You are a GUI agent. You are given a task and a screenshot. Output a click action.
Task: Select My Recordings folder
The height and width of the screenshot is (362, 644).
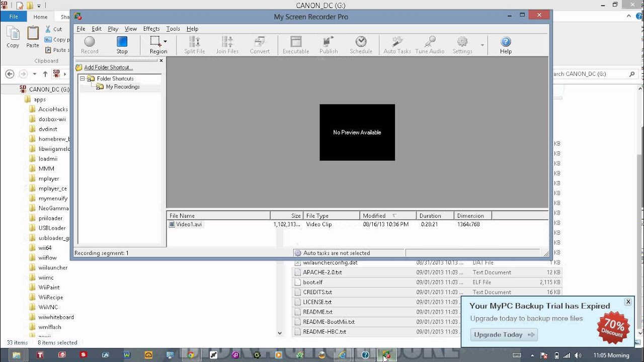point(123,87)
